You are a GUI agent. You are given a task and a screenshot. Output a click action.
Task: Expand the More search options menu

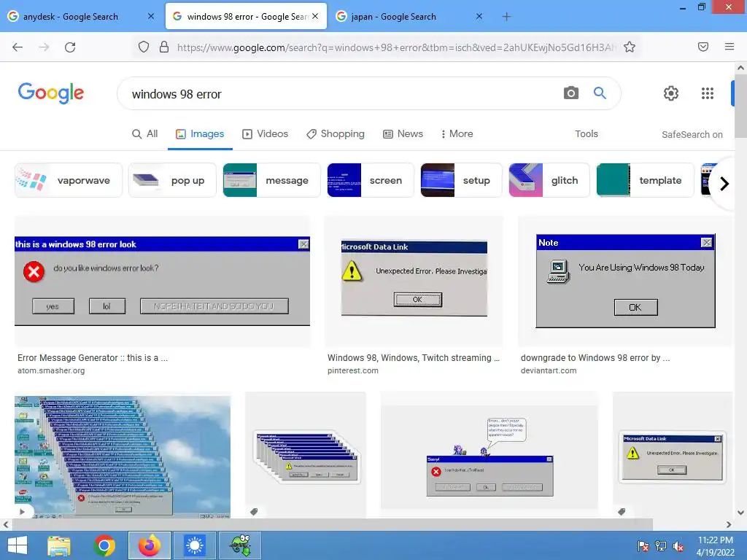coord(457,134)
